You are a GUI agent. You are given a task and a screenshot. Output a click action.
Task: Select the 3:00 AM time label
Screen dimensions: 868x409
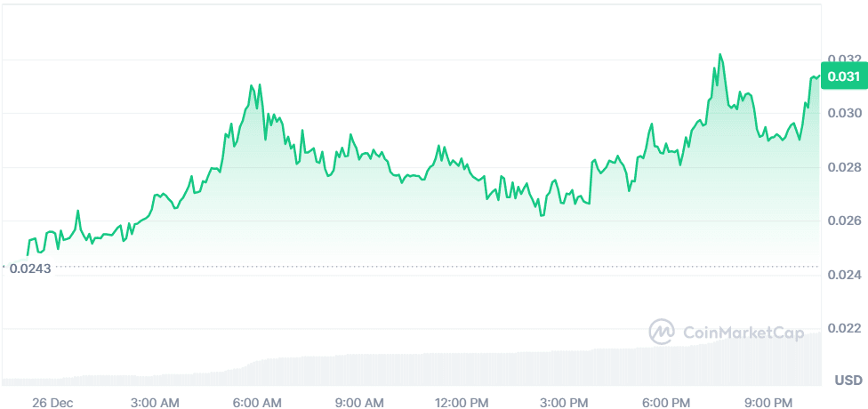[157, 402]
